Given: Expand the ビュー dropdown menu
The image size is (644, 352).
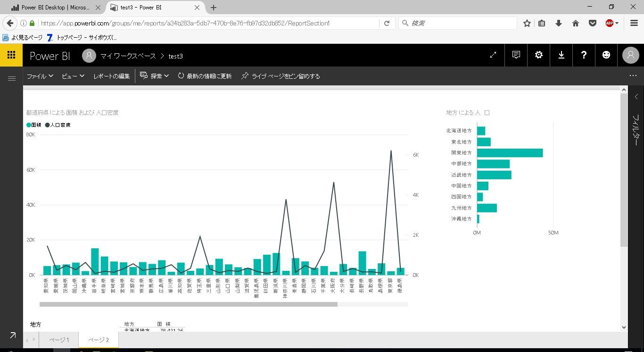Looking at the screenshot, I should tap(73, 76).
